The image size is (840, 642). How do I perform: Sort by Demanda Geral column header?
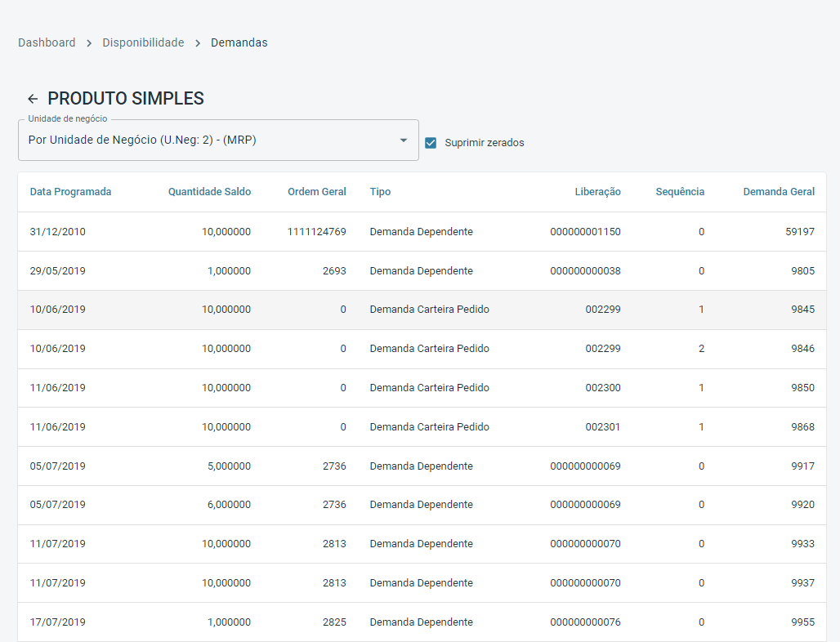(778, 192)
